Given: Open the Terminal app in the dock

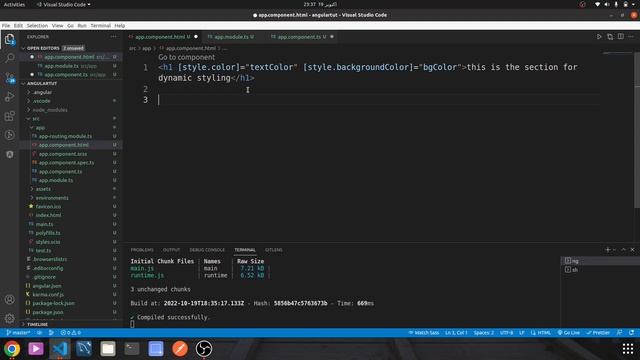Looking at the screenshot, I should point(132,349).
